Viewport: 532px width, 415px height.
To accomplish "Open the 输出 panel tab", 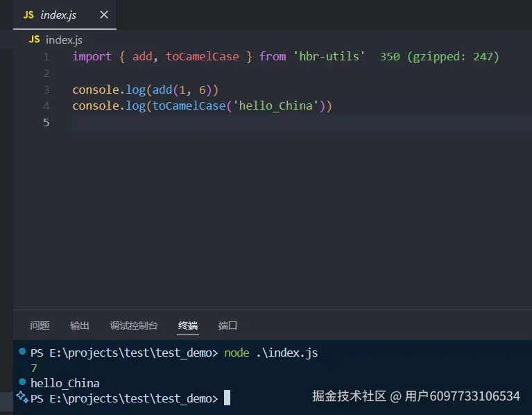I will (x=79, y=325).
